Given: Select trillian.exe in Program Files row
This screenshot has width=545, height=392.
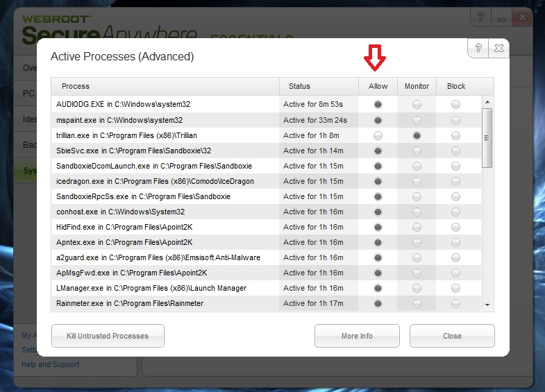Looking at the screenshot, I should pos(266,135).
